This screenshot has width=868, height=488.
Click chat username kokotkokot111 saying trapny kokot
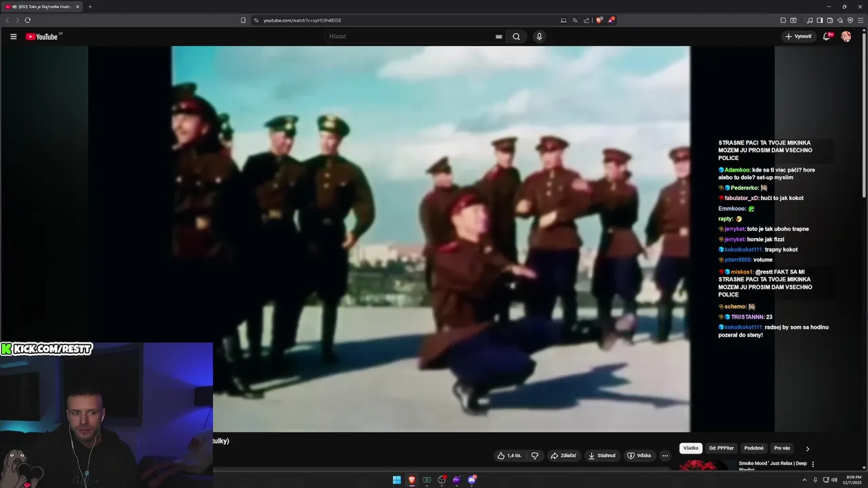tap(743, 249)
